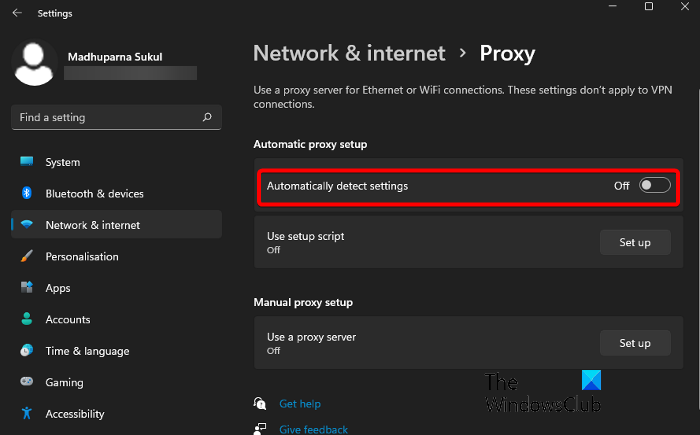Go back with the back arrow
700x435 pixels.
pos(17,13)
